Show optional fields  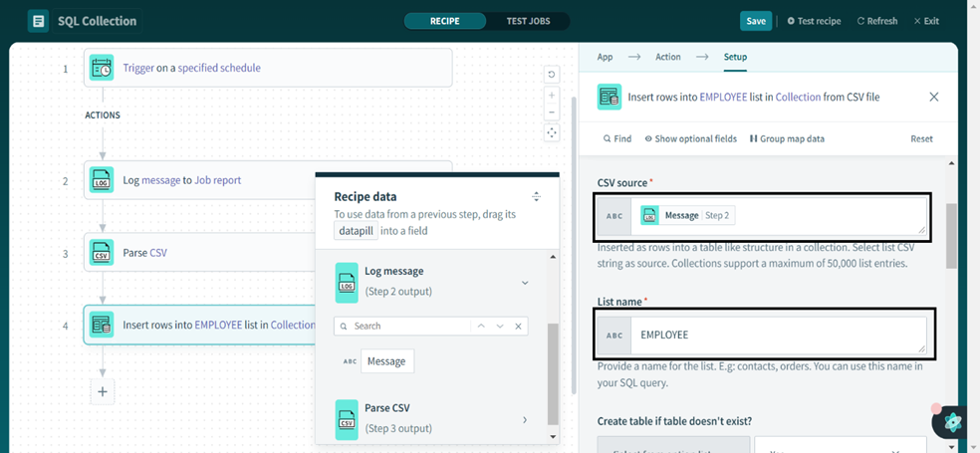(x=690, y=138)
